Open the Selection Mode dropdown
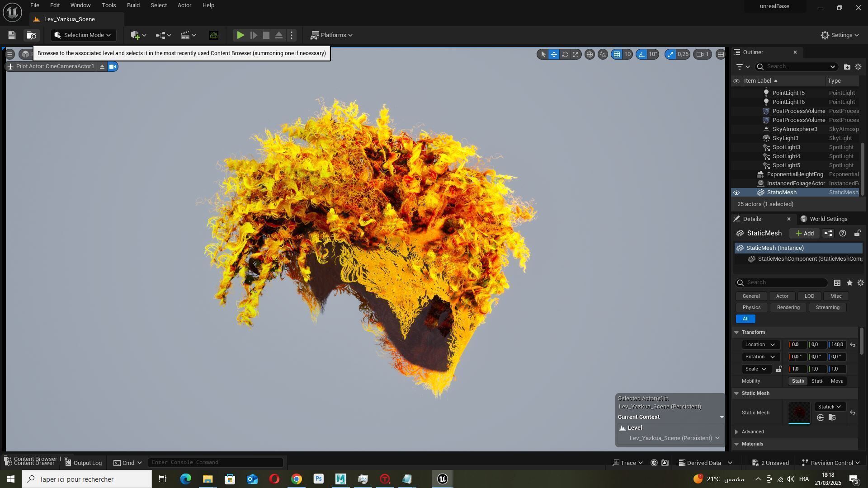868x488 pixels. point(83,35)
